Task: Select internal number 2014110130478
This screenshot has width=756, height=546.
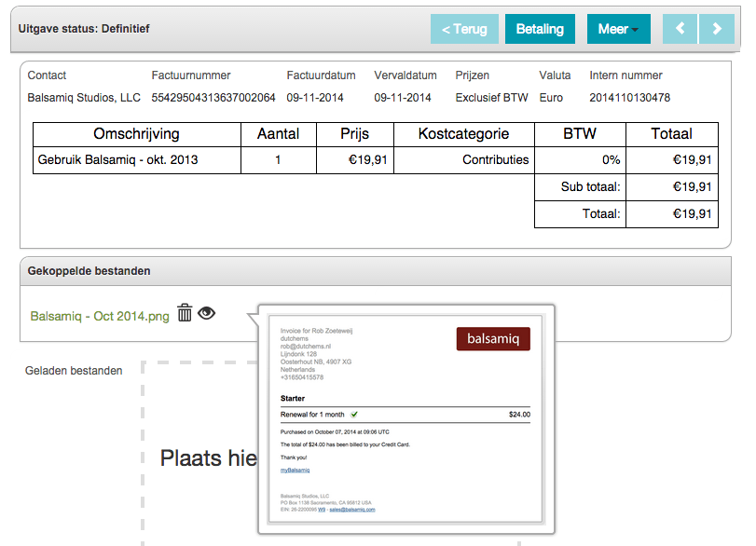Action: pyautogui.click(x=629, y=98)
